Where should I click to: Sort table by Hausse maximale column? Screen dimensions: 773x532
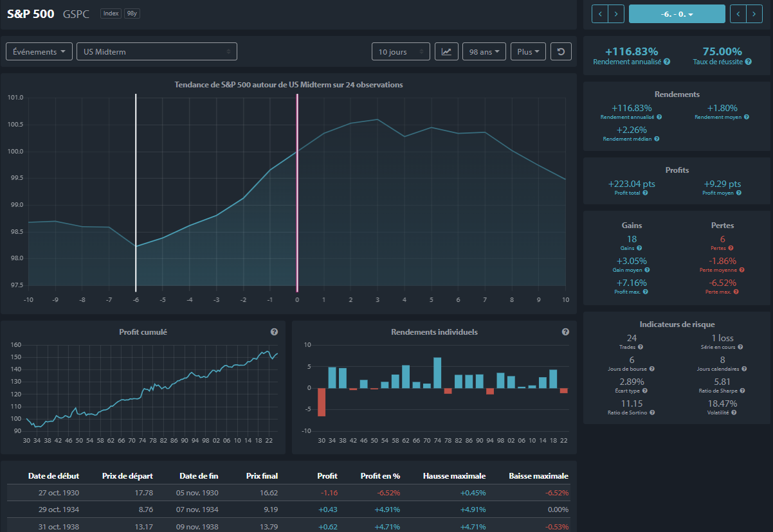[x=454, y=476]
